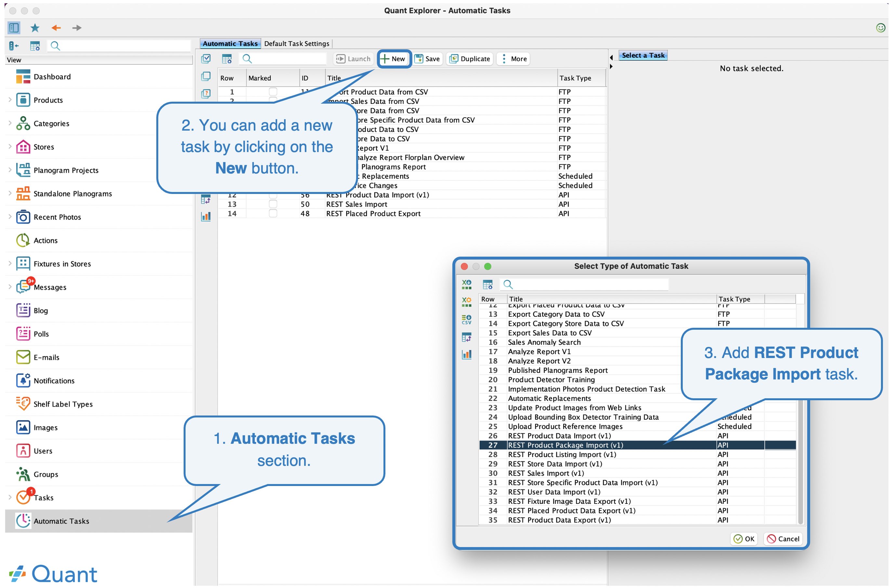
Task: Expand the Standalone Planograms node
Action: (10, 194)
